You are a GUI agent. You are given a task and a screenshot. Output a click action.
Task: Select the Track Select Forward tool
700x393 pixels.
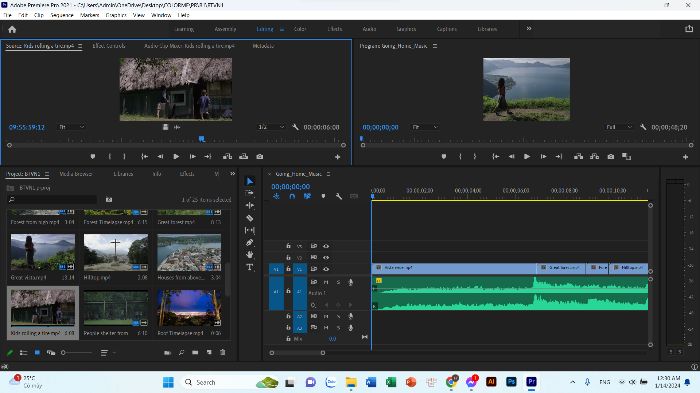pyautogui.click(x=250, y=193)
